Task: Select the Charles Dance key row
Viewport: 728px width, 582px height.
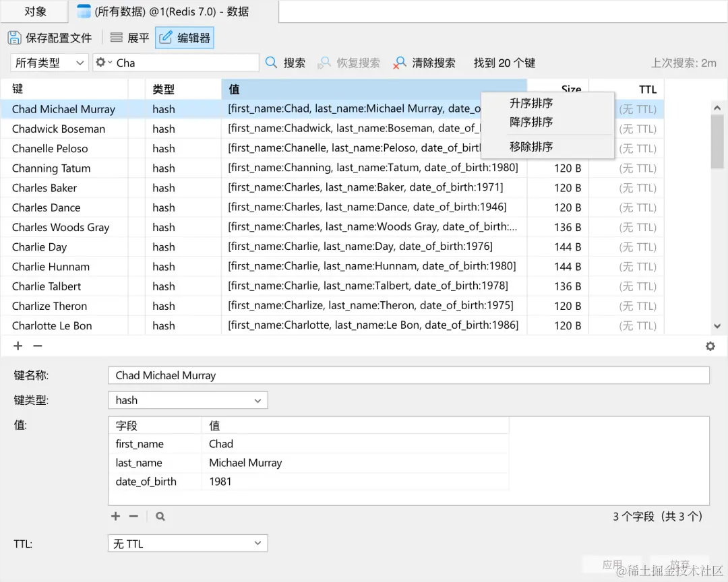Action: coord(332,207)
